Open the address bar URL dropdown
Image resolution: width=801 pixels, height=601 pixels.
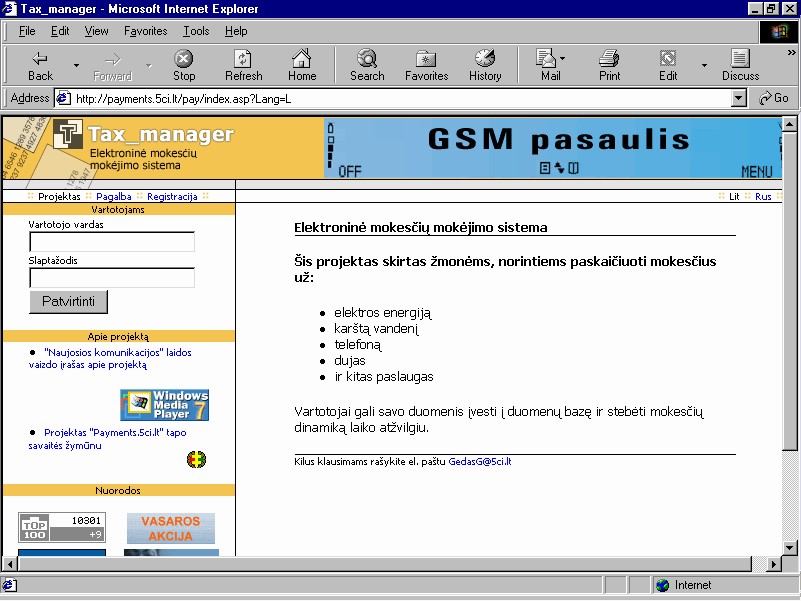(739, 98)
